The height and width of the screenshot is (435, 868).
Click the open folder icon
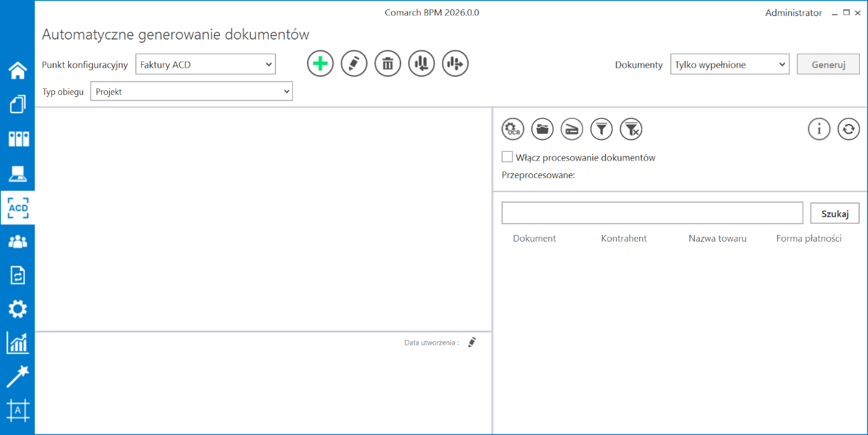[542, 129]
